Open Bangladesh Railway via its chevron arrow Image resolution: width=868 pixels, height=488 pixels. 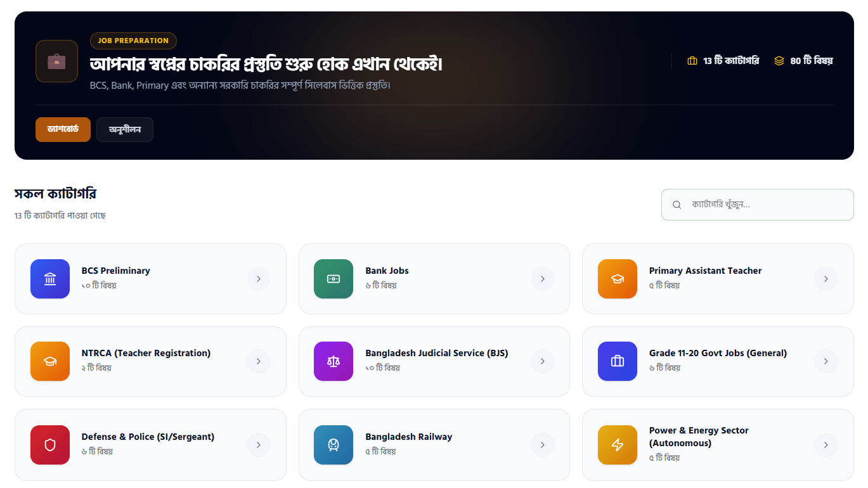(x=543, y=445)
